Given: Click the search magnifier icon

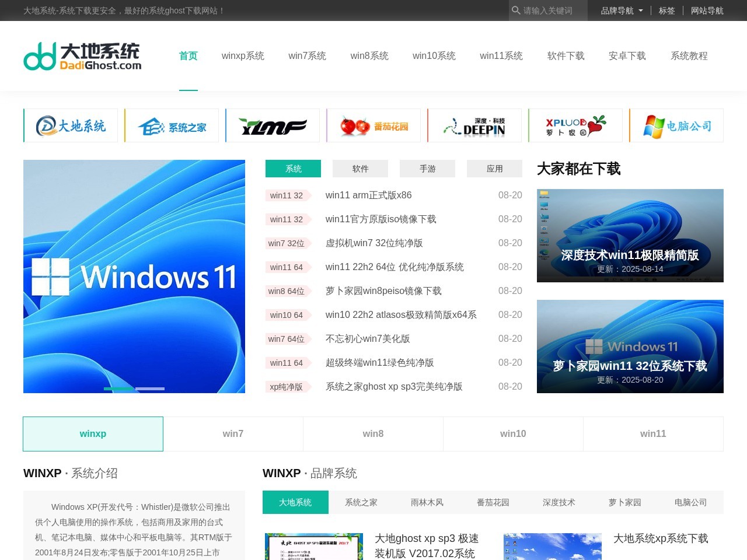Looking at the screenshot, I should 516,10.
